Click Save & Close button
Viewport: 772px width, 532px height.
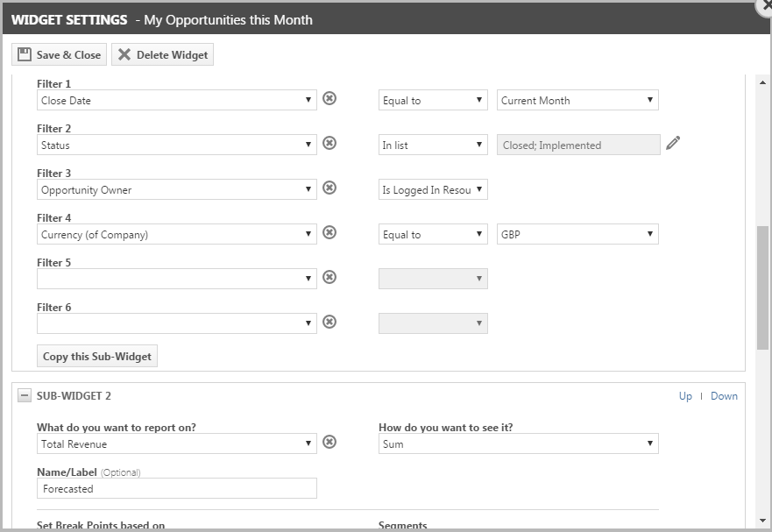pyautogui.click(x=59, y=54)
